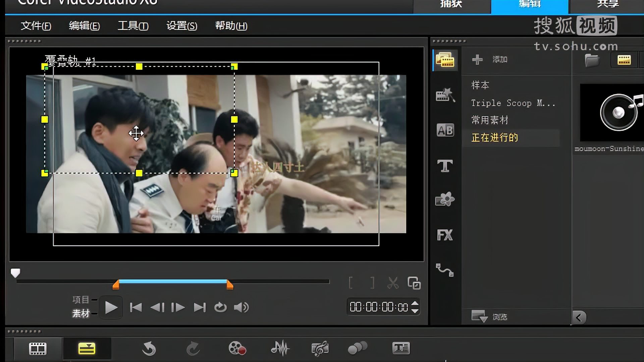Screen dimensions: 644x362
Task: Open the Title T library
Action: coord(445,166)
